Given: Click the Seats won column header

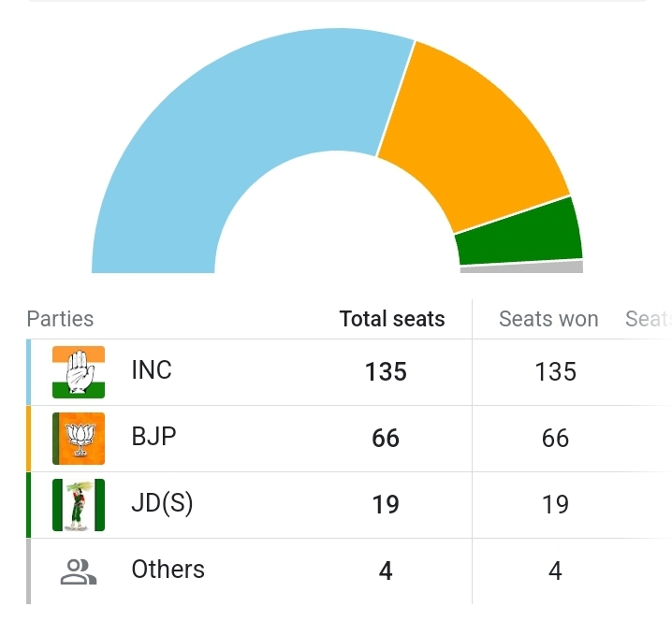Looking at the screenshot, I should point(548,319).
